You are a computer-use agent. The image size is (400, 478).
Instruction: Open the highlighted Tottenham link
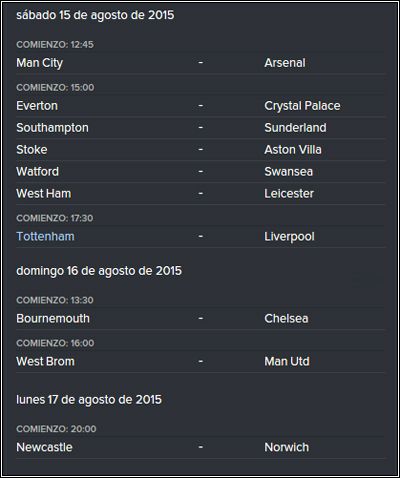pyautogui.click(x=45, y=236)
